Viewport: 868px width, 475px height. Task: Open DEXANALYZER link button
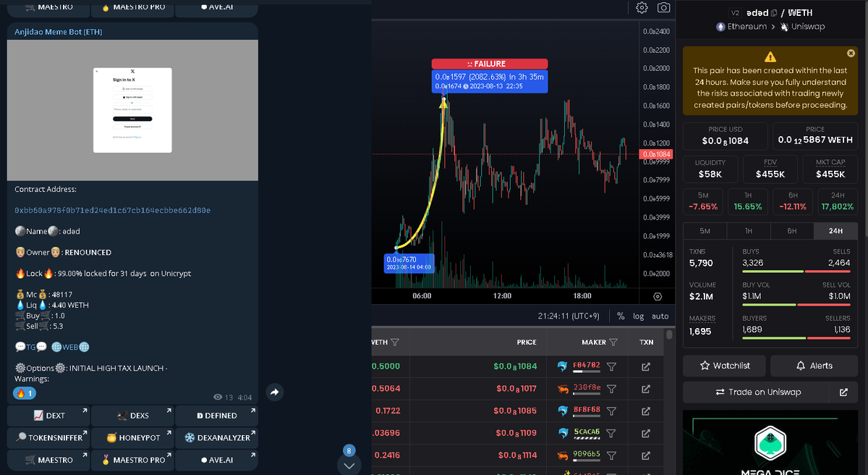tap(216, 438)
